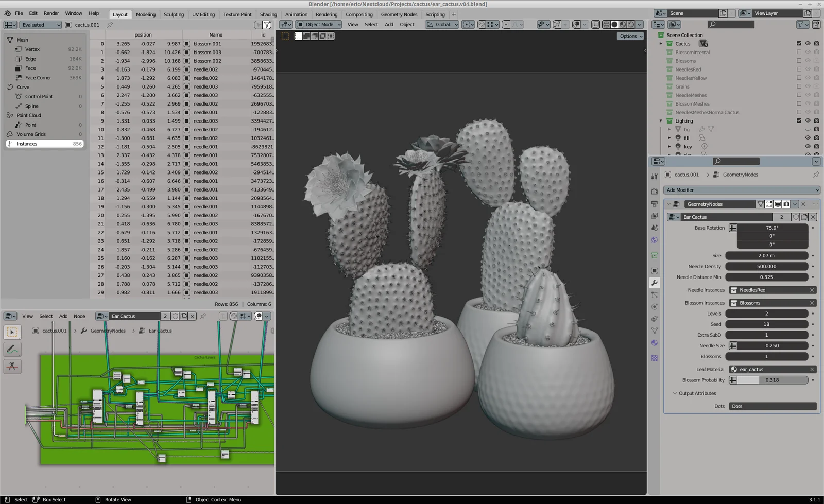Select the Annotate tool in node editor
824x504 pixels.
[x=12, y=349]
